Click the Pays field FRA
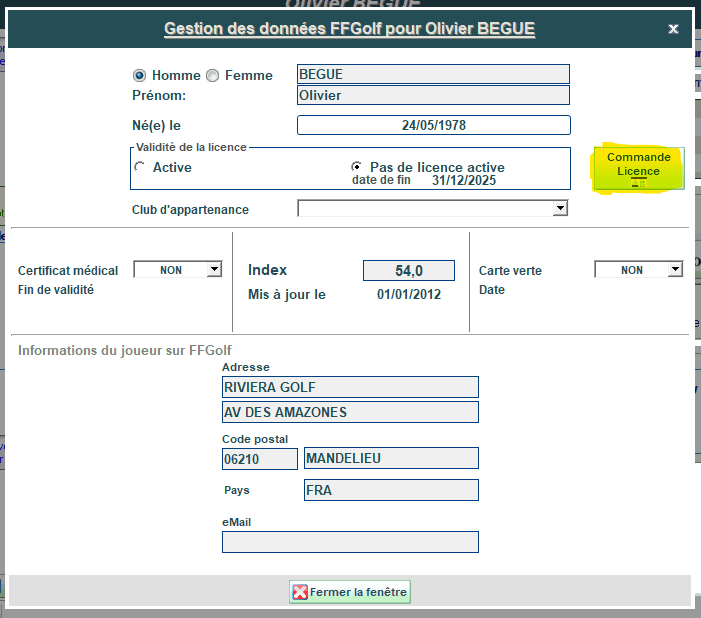 click(x=391, y=490)
